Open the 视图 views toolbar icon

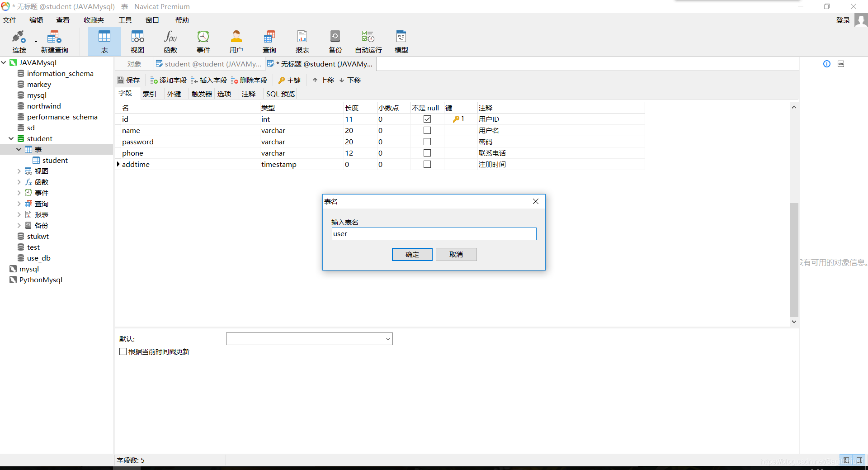(137, 42)
